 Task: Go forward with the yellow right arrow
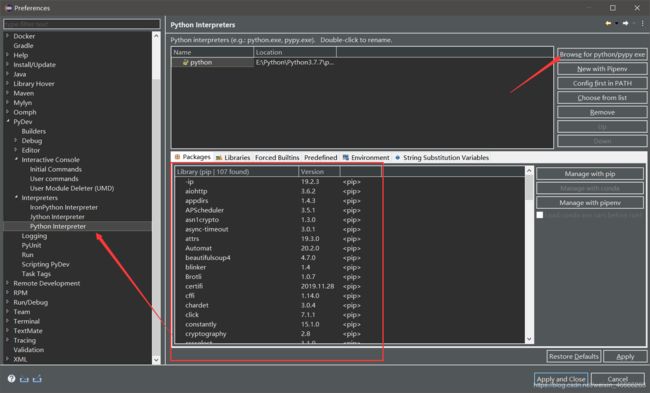click(626, 24)
